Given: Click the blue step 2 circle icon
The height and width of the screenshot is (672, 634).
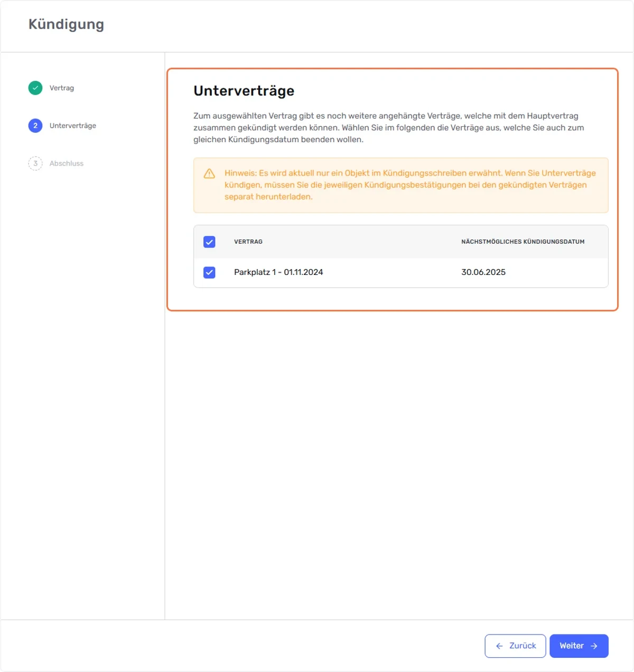Looking at the screenshot, I should click(x=35, y=125).
